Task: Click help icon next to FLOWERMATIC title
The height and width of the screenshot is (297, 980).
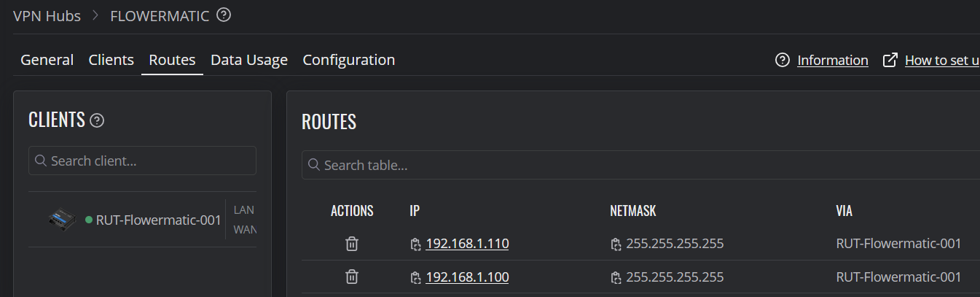Action: pos(224,15)
